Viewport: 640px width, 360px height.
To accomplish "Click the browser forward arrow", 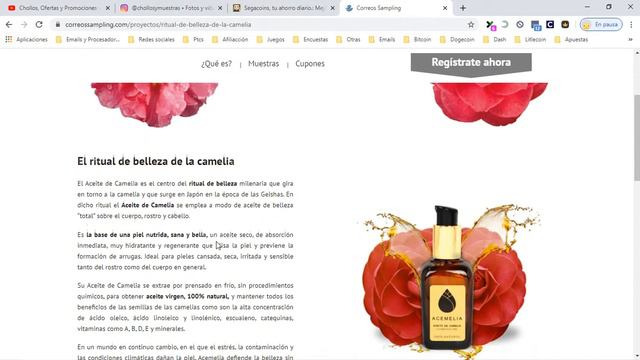I will [24, 24].
